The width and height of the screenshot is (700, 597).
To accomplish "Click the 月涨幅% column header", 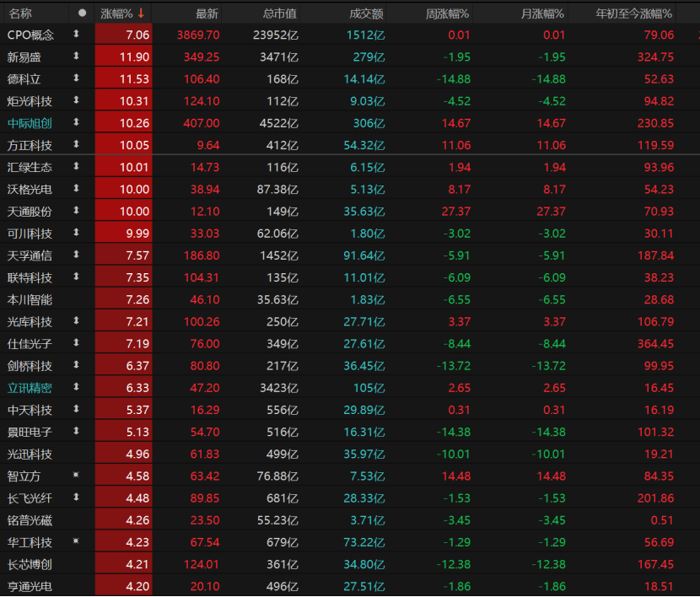I will pos(541,13).
